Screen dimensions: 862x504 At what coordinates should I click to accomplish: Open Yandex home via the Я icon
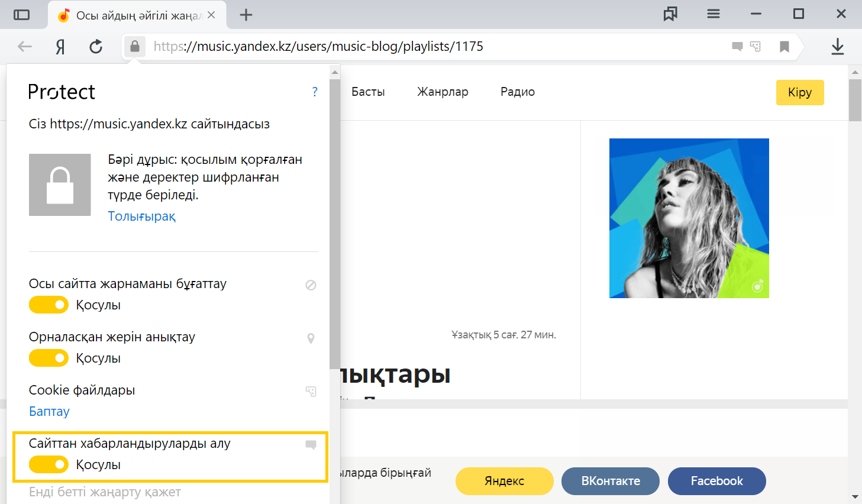point(60,46)
